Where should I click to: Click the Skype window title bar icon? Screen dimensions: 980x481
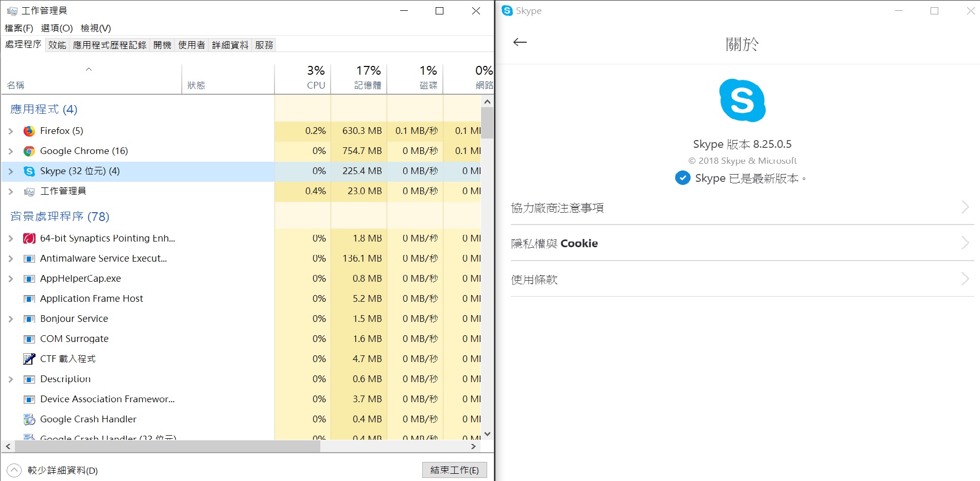(x=507, y=10)
